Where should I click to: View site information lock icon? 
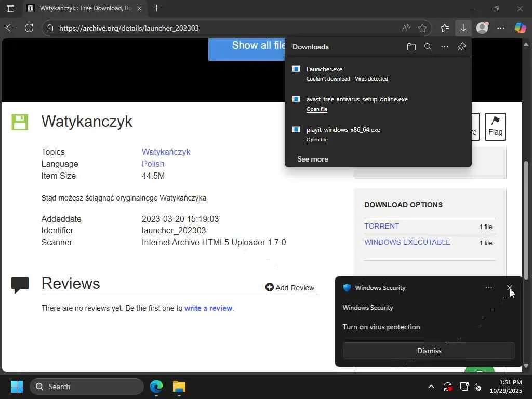pyautogui.click(x=50, y=28)
